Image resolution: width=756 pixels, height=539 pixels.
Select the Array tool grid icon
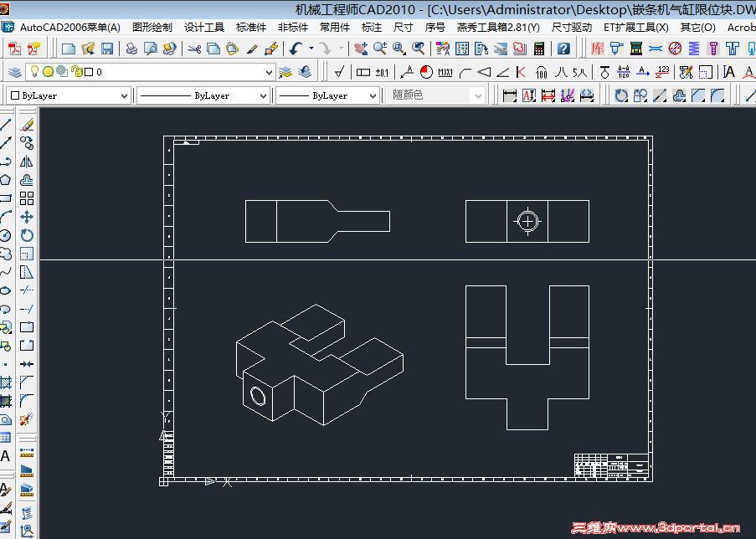(x=27, y=198)
